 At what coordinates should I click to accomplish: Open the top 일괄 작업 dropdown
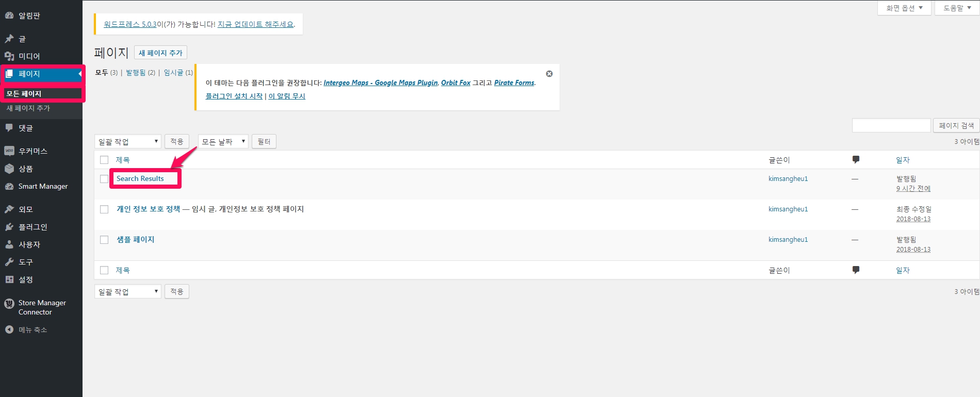[x=127, y=141]
